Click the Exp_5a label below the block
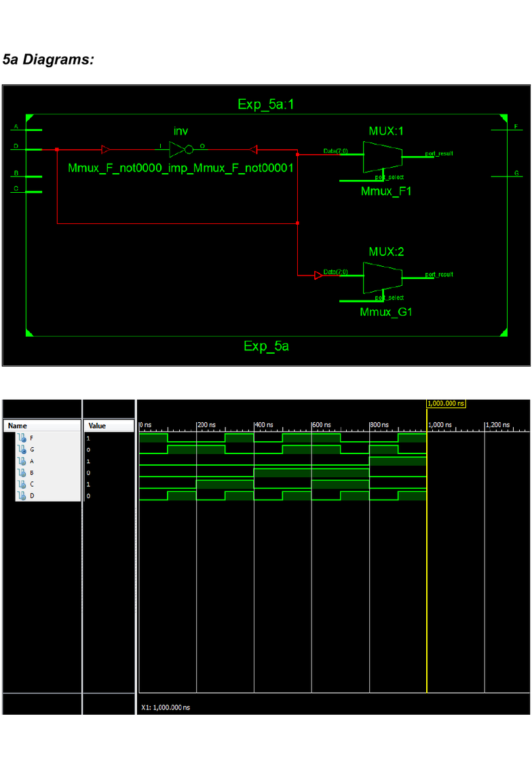 tap(266, 346)
